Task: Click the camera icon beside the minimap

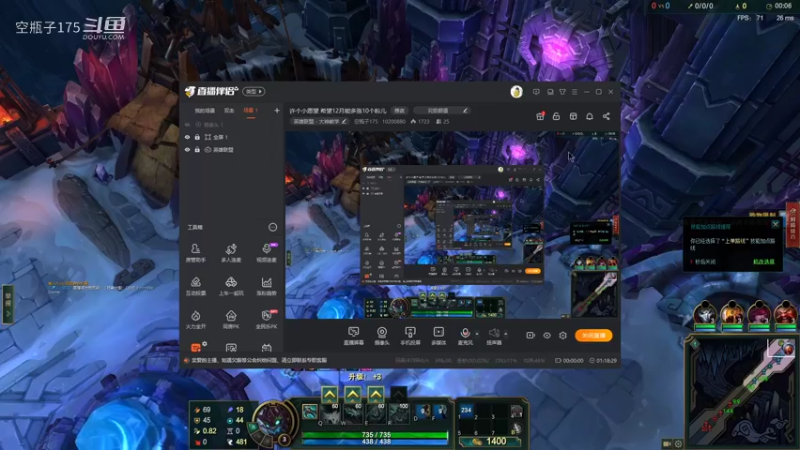Action: [x=667, y=443]
